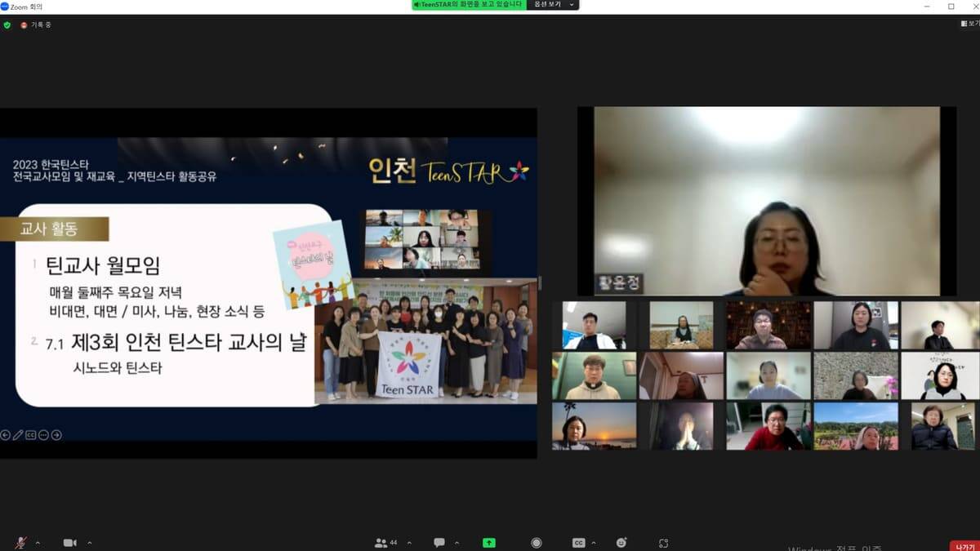
Task: Open the 옵션 보기 view options dropdown
Action: tap(555, 5)
